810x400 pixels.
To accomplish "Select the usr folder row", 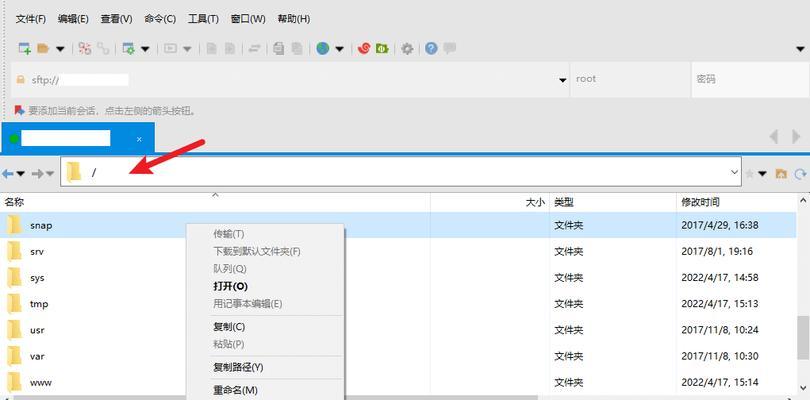I will [398, 330].
